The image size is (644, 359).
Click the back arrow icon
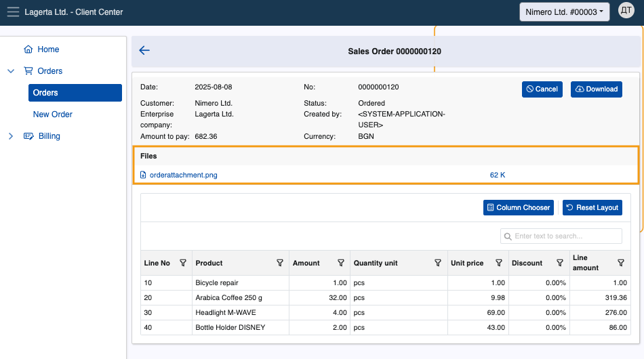(x=144, y=51)
